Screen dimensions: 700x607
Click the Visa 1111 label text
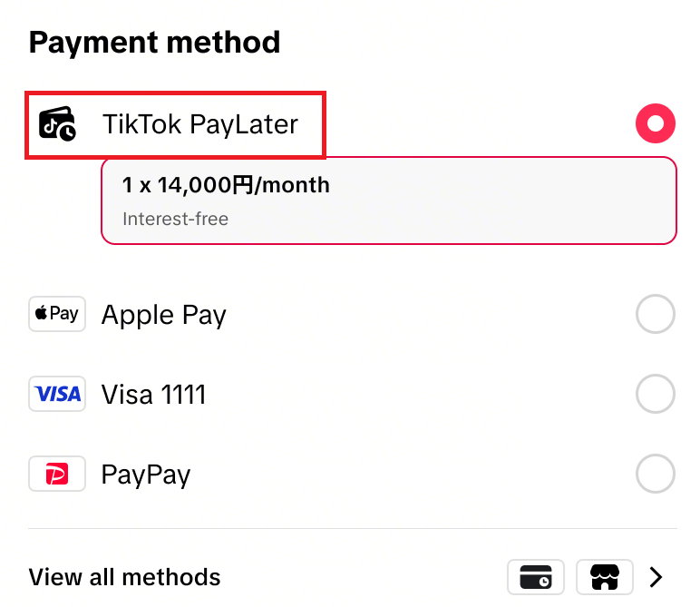pyautogui.click(x=153, y=395)
